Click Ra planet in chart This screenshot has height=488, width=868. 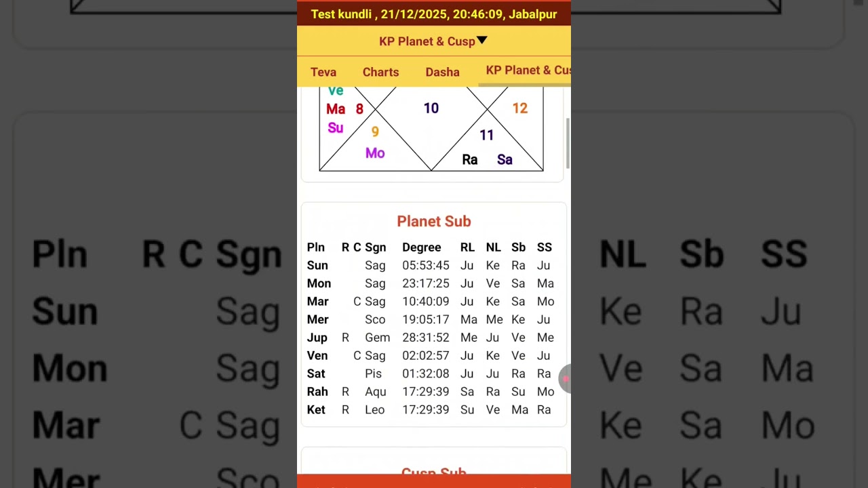point(470,160)
